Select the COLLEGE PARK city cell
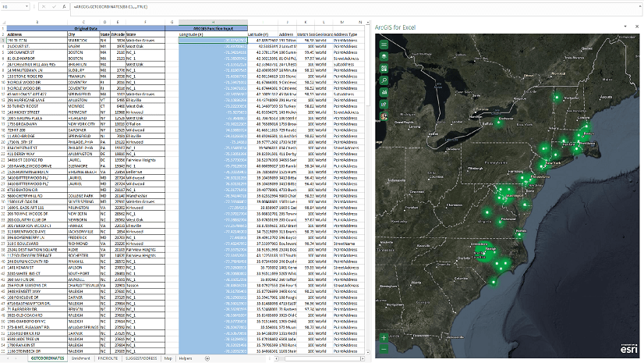The height and width of the screenshot is (363, 644). point(83,196)
